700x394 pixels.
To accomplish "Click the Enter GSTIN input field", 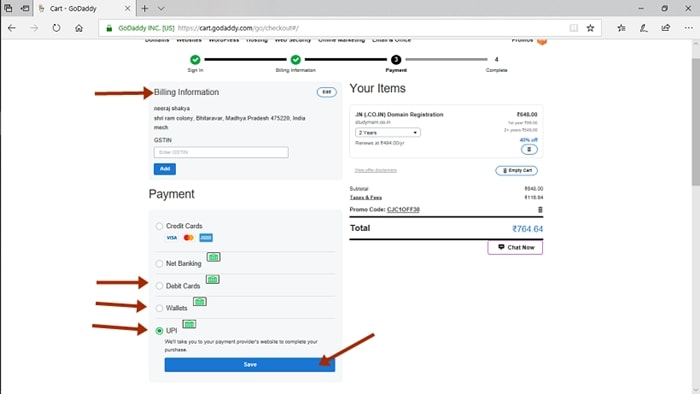I will click(221, 152).
